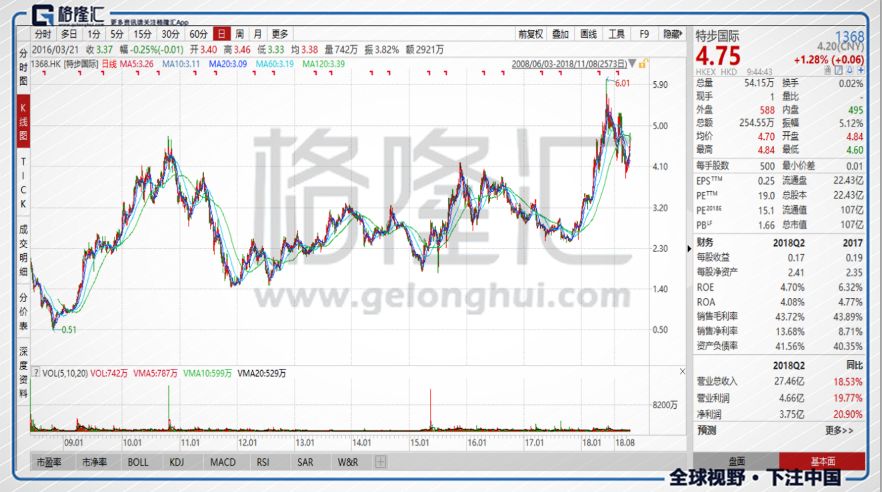The height and width of the screenshot is (492, 882).
Task: Click the note icon below the price change
Action: 839,70
